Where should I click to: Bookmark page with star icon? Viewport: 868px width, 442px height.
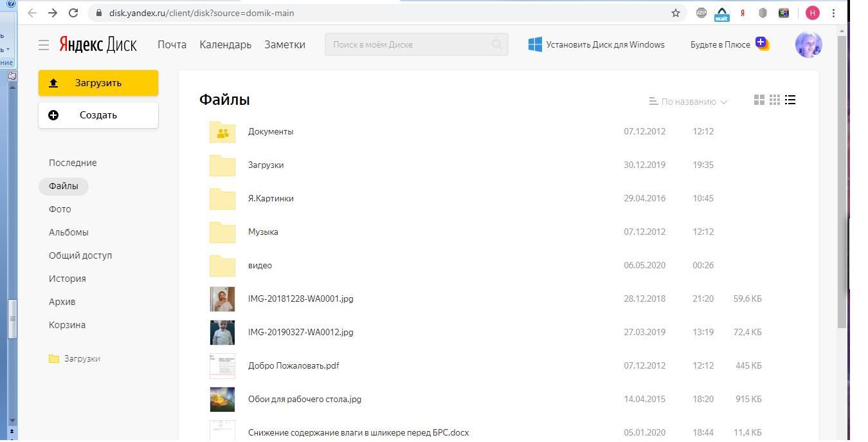[x=676, y=13]
